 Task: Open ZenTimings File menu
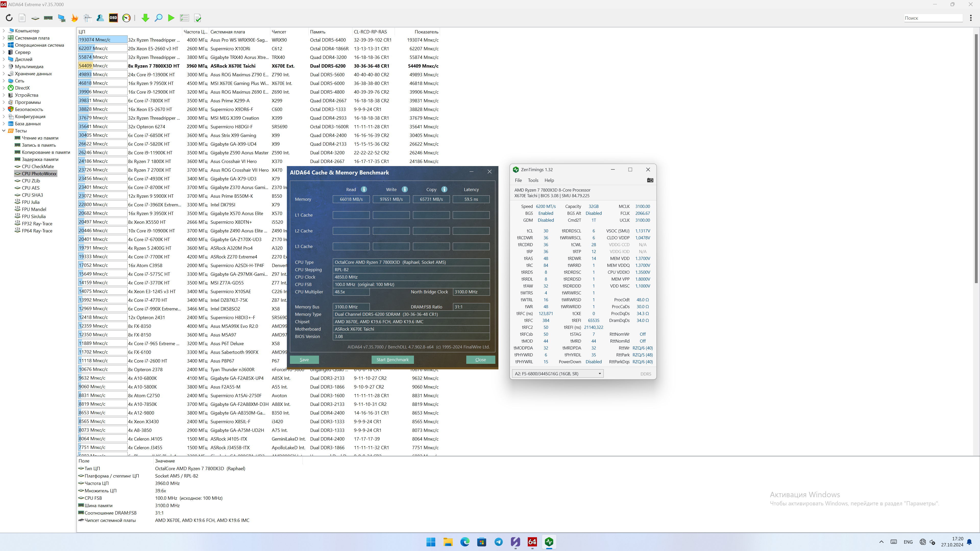point(518,180)
